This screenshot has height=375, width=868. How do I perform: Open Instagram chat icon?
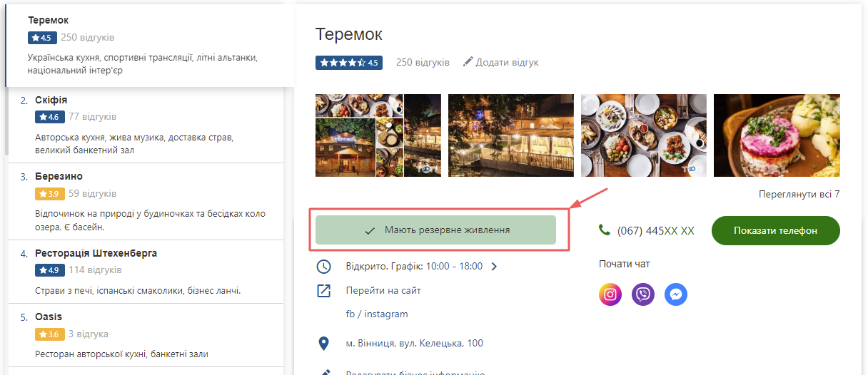coord(610,294)
